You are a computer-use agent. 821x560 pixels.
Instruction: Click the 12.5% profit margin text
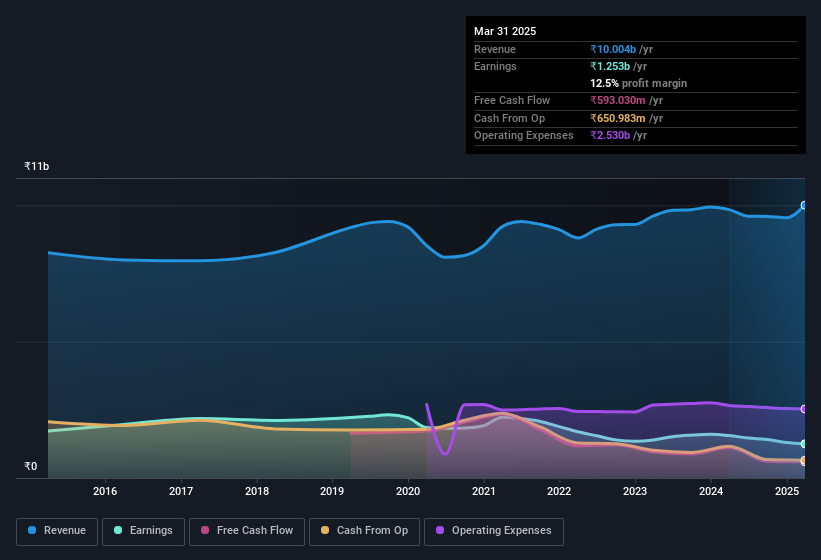point(638,83)
